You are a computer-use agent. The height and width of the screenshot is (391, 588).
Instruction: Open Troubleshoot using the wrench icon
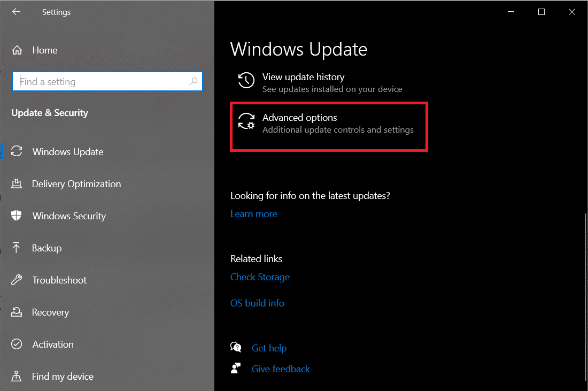[17, 280]
